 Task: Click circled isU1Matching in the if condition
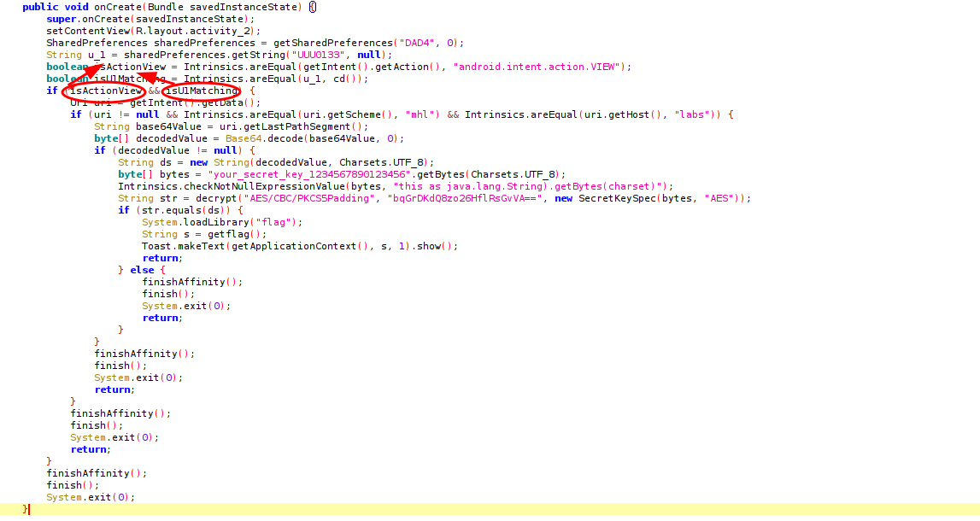(x=202, y=91)
